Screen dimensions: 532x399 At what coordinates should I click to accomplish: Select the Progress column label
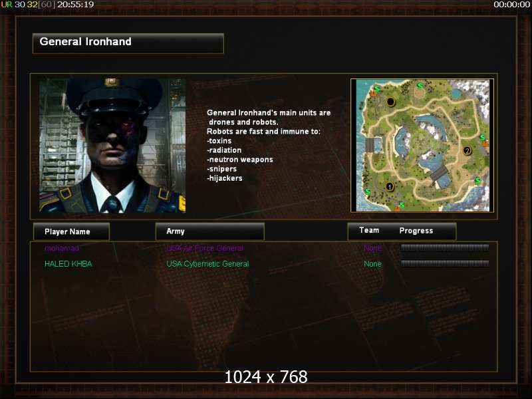[416, 231]
